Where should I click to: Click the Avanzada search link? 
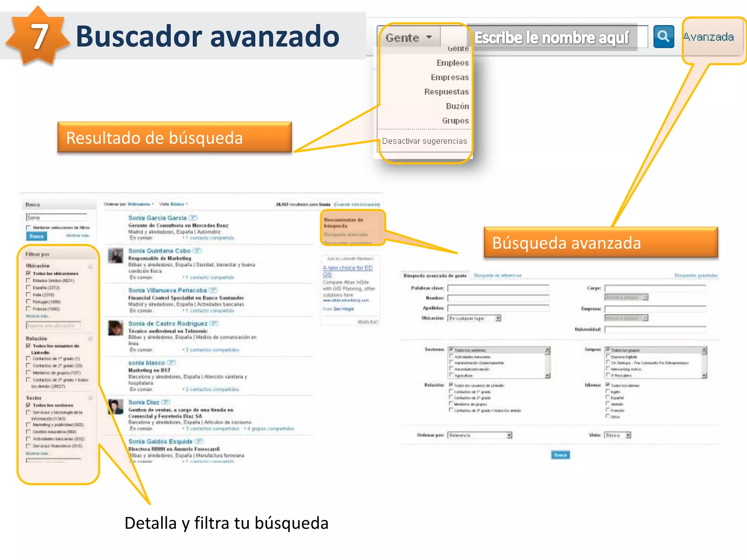[708, 37]
